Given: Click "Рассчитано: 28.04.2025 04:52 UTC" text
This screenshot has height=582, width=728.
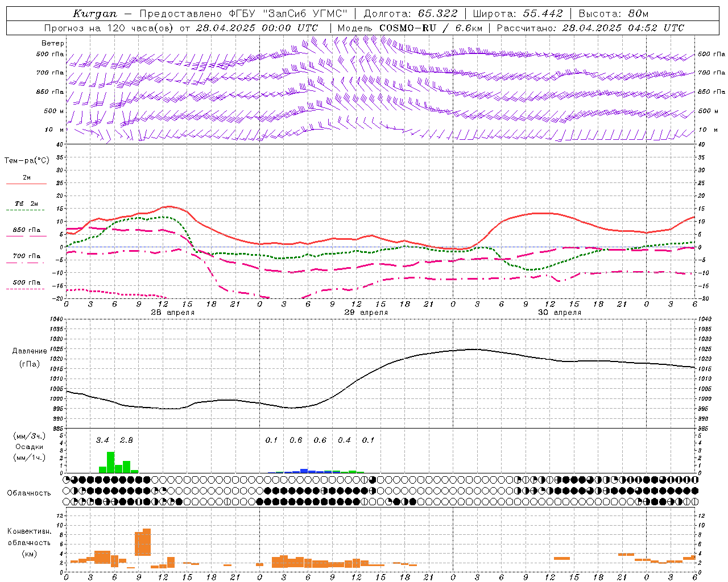Looking at the screenshot, I should 590,28.
